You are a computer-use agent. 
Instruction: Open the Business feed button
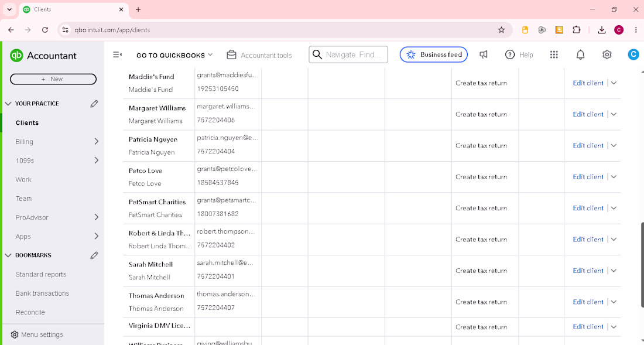434,54
